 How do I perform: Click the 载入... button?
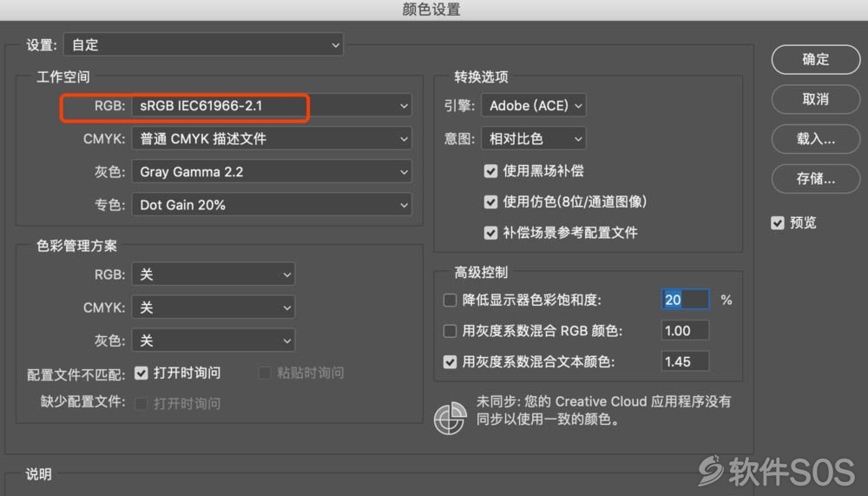[816, 139]
